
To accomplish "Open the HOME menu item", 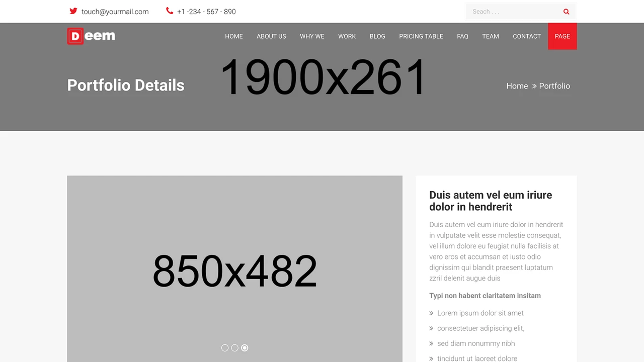I will [x=234, y=36].
